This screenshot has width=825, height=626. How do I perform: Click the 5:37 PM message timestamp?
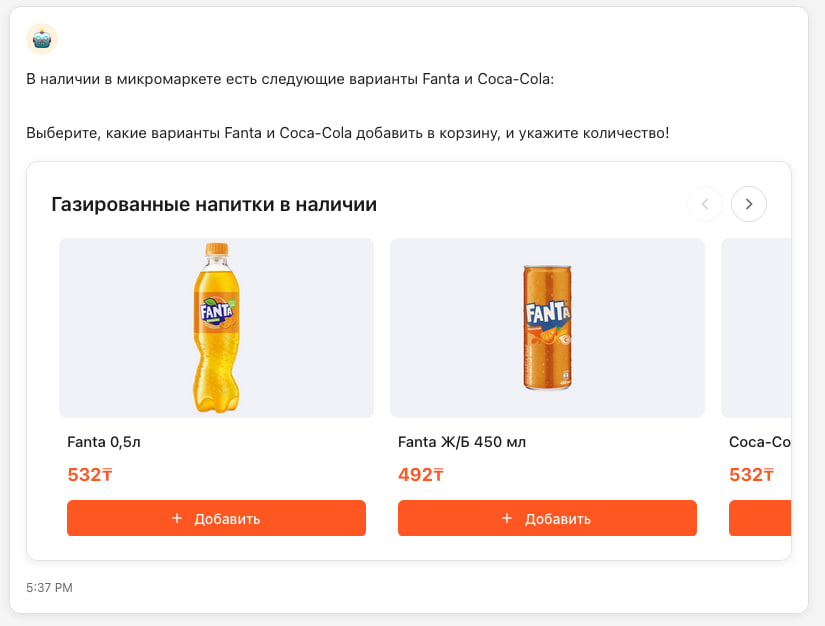tap(49, 588)
